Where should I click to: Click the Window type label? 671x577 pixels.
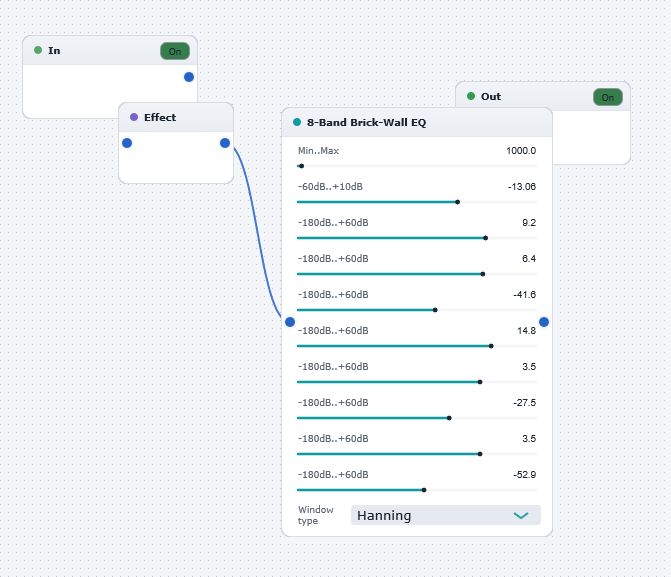point(316,515)
